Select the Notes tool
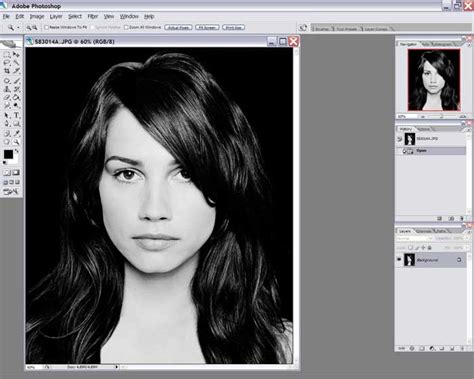Image resolution: width=474 pixels, height=379 pixels. pos(7,134)
